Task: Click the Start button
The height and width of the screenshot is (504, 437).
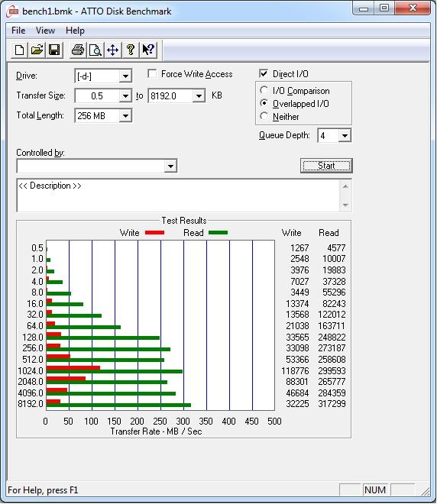Action: coord(326,166)
